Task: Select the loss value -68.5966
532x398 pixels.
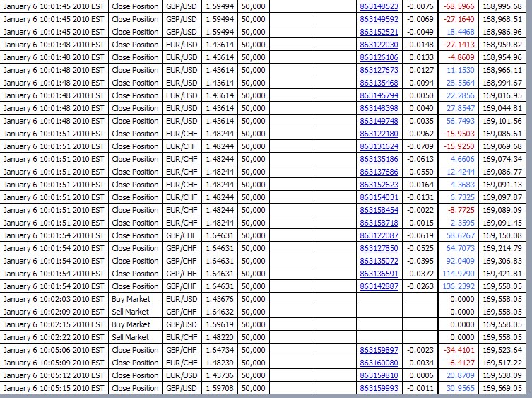Action: 459,6
